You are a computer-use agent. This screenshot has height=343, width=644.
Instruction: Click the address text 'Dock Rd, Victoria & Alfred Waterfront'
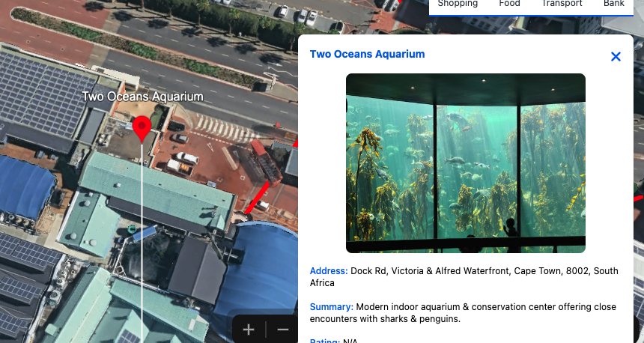point(431,271)
